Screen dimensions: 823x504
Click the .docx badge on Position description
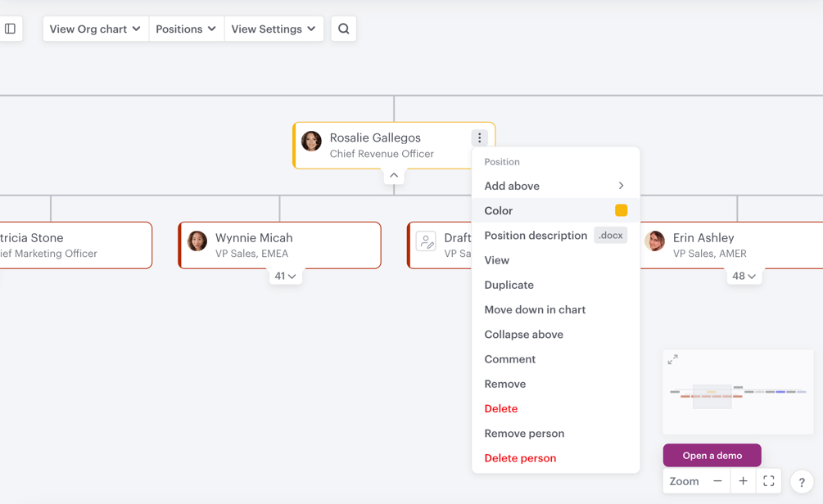click(x=611, y=235)
